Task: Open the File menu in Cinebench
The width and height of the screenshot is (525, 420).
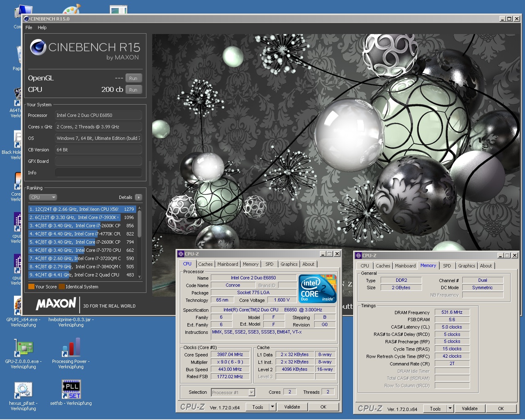Action: pyautogui.click(x=29, y=27)
